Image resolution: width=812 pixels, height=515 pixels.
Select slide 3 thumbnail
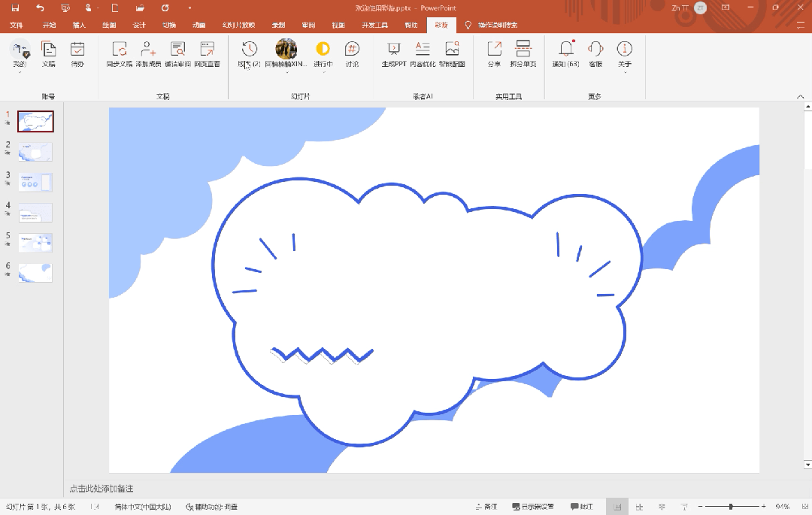click(36, 182)
